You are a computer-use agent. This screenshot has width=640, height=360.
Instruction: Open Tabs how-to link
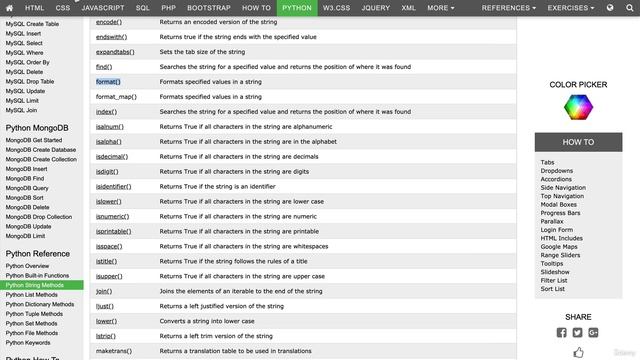click(x=547, y=162)
